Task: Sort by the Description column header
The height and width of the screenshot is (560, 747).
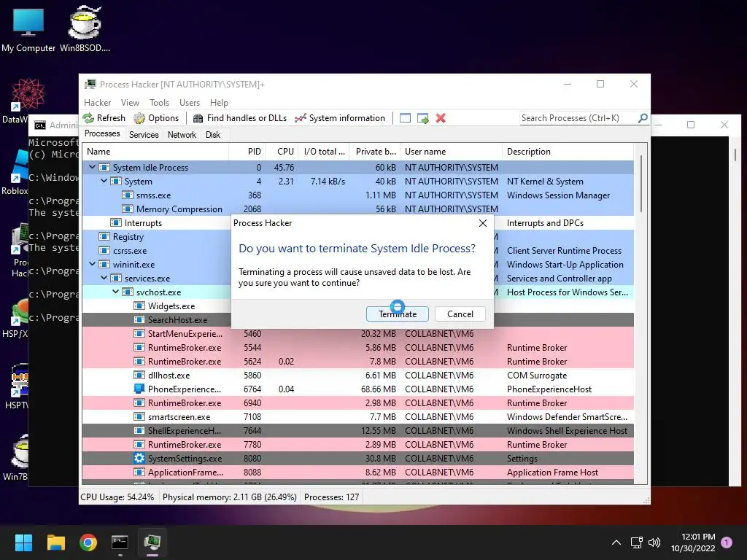Action: (x=568, y=152)
